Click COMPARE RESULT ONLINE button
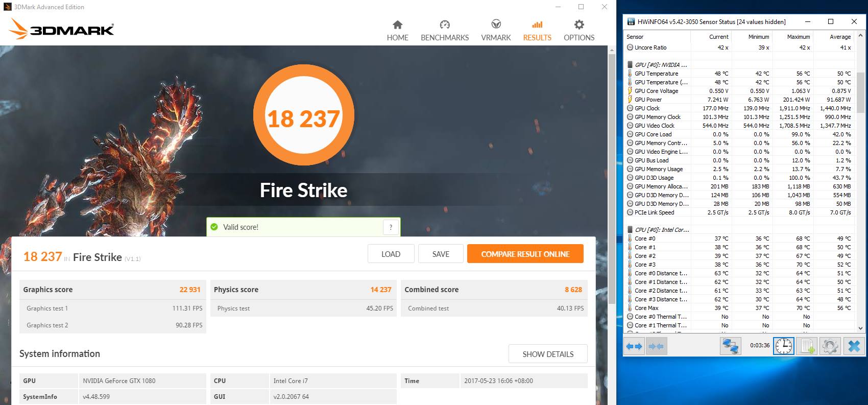 click(525, 254)
